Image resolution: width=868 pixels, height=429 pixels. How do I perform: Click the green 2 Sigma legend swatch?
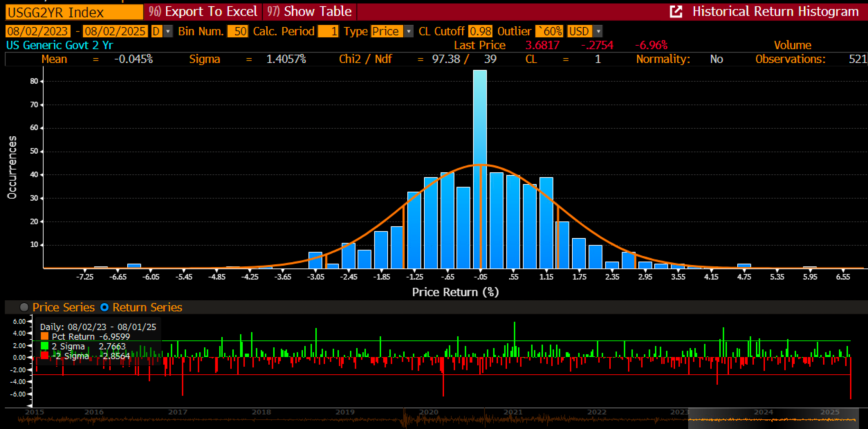[x=45, y=346]
